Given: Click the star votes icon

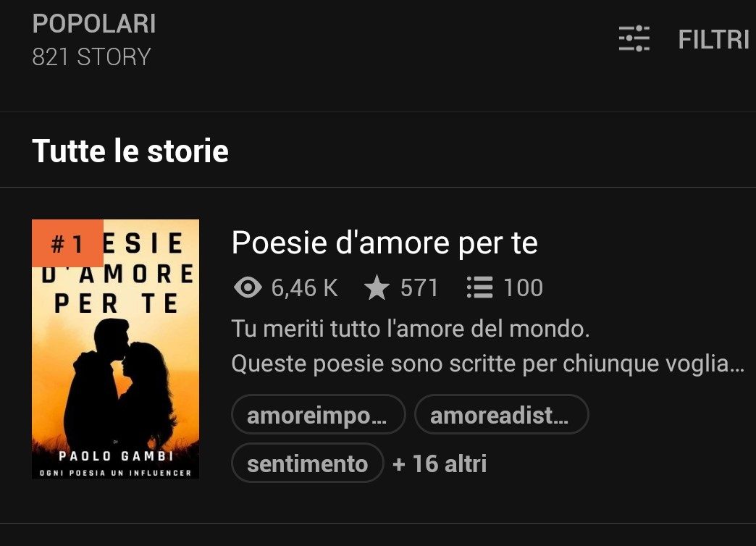Looking at the screenshot, I should (x=377, y=288).
